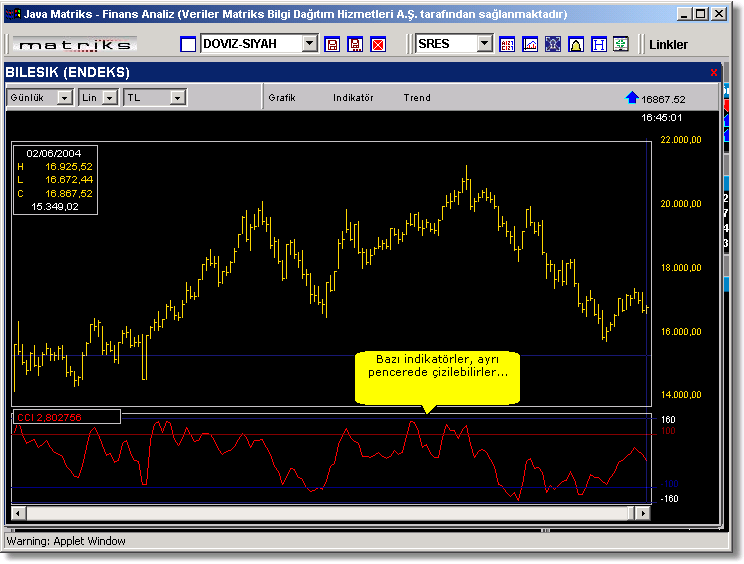Expand the Lin scale dropdown

(x=110, y=98)
